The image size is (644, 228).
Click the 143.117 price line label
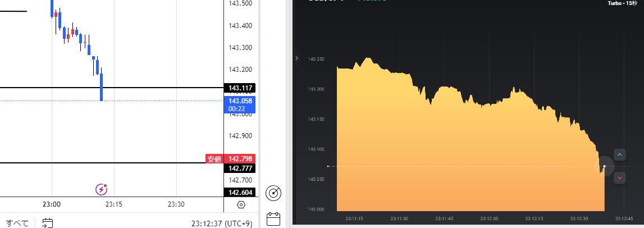[240, 88]
